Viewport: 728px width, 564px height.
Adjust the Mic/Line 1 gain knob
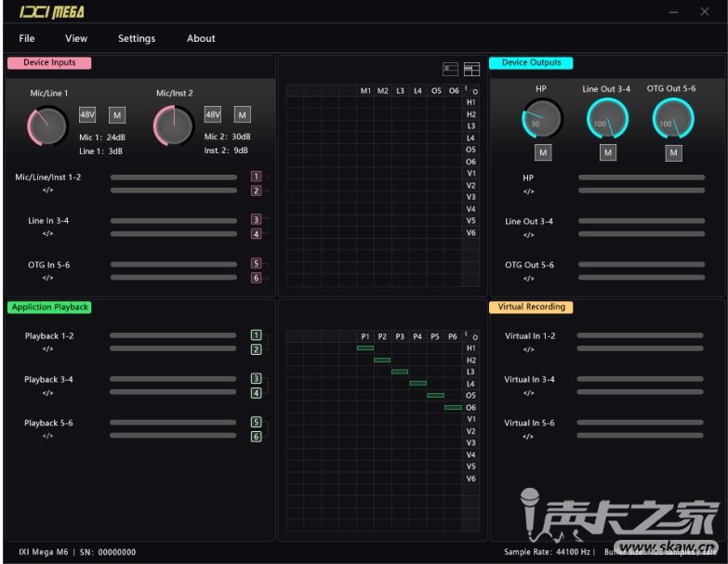coord(47,125)
